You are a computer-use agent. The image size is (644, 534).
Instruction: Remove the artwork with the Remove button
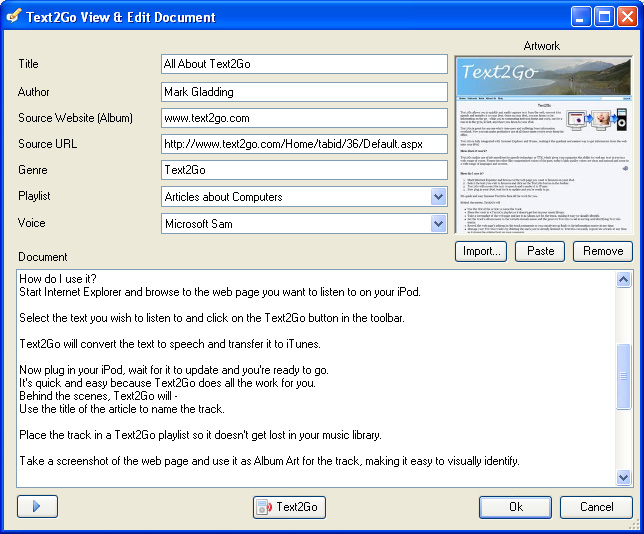point(603,251)
